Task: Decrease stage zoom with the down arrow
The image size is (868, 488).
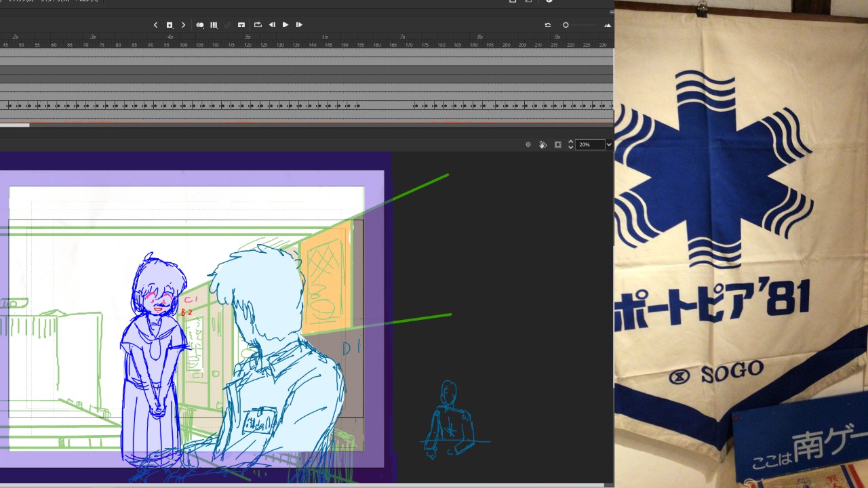Action: [570, 147]
